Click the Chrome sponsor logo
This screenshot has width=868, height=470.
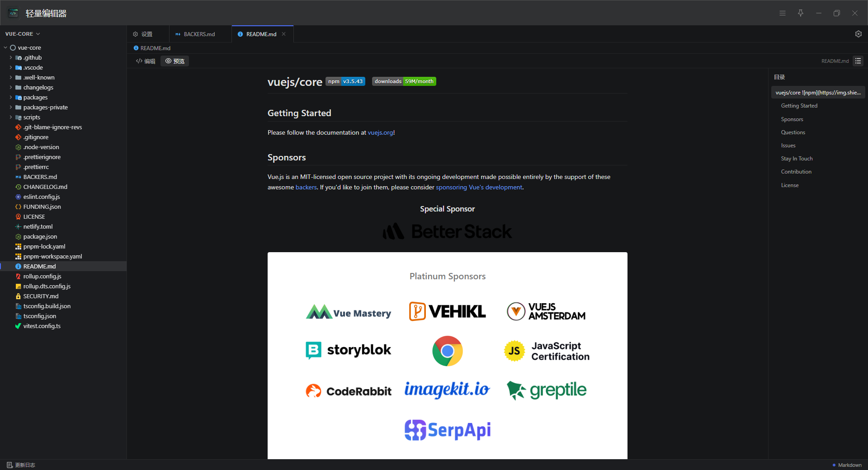point(447,351)
